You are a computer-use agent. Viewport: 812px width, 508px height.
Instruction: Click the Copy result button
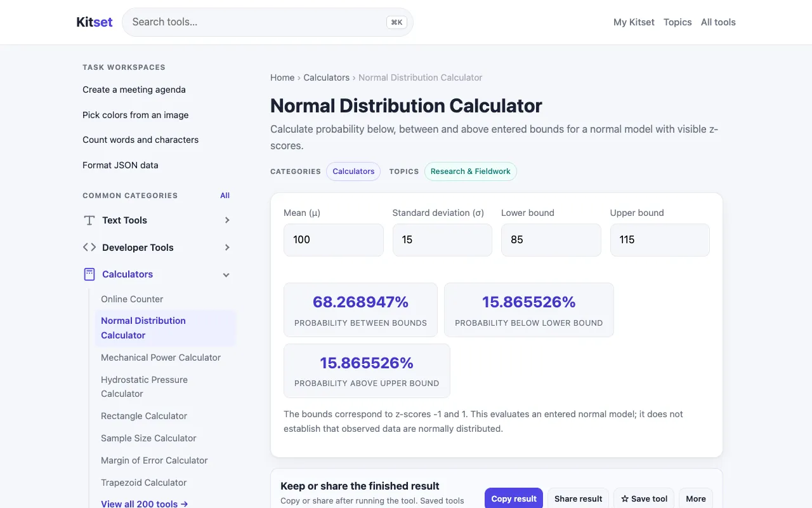(514, 498)
